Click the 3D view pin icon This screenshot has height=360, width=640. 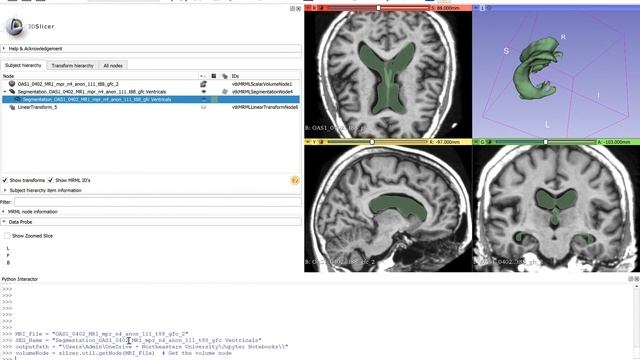tap(476, 8)
